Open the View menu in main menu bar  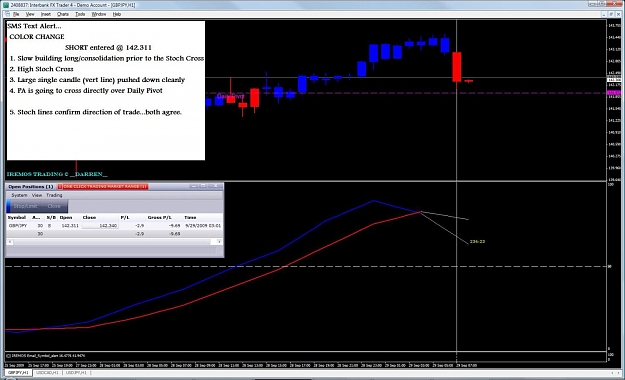tap(30, 14)
